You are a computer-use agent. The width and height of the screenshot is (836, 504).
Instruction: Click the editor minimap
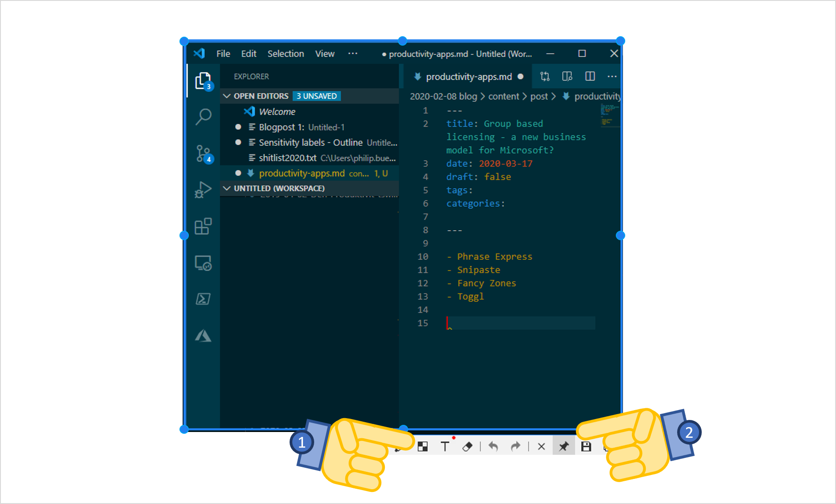(x=610, y=115)
